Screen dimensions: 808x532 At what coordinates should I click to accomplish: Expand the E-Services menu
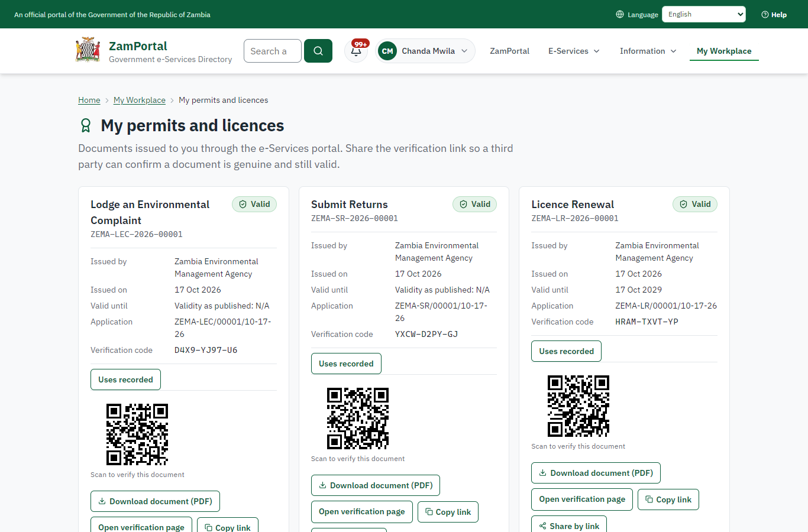click(x=574, y=51)
